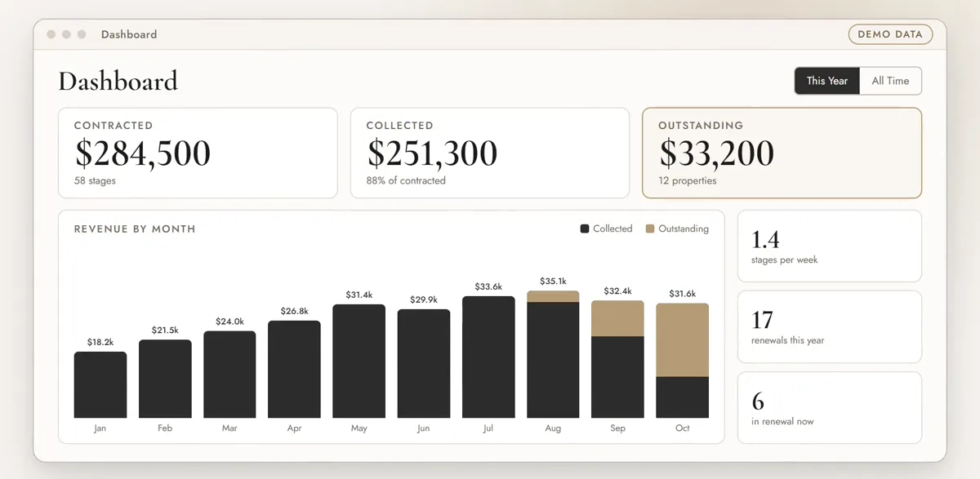The height and width of the screenshot is (479, 980).
Task: Click the $33.6k label above Jul
Action: 488,287
